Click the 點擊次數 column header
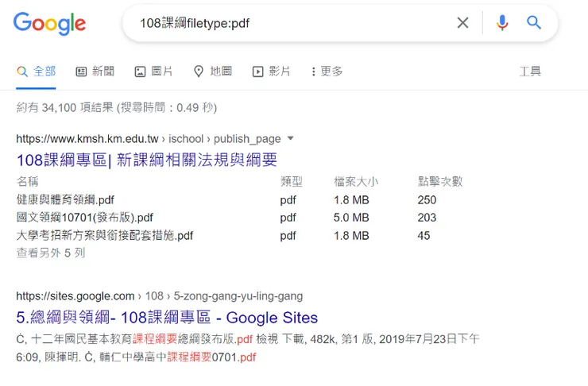The height and width of the screenshot is (386, 588). click(x=440, y=182)
